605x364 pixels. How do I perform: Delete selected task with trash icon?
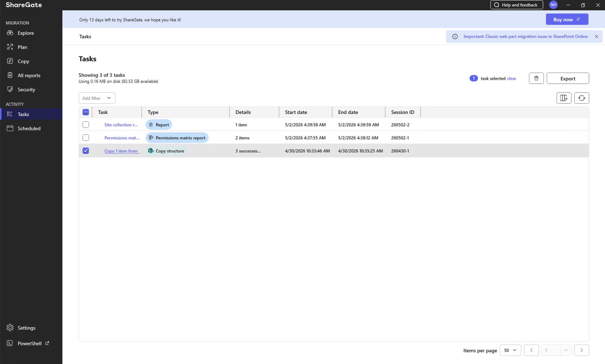536,78
